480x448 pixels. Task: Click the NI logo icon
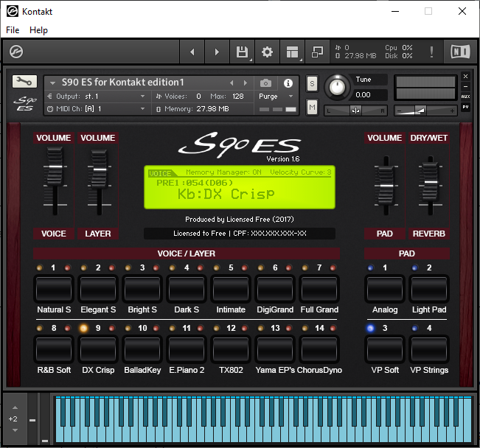tap(460, 52)
